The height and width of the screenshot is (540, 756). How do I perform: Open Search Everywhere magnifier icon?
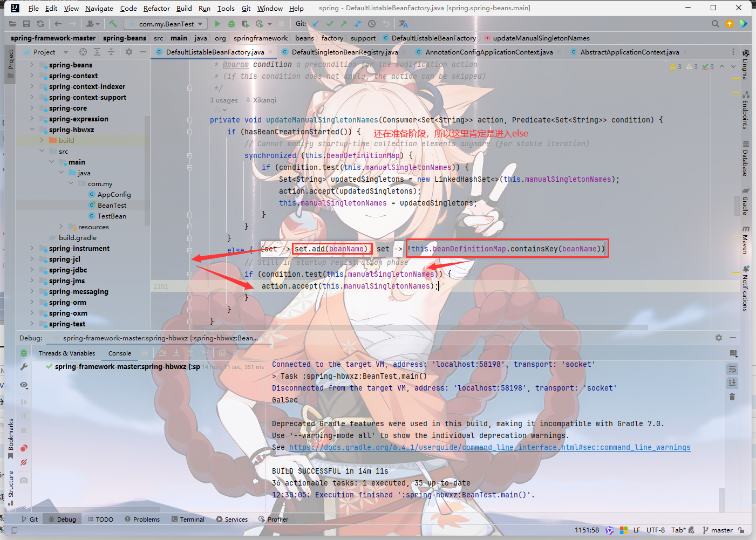pos(716,24)
